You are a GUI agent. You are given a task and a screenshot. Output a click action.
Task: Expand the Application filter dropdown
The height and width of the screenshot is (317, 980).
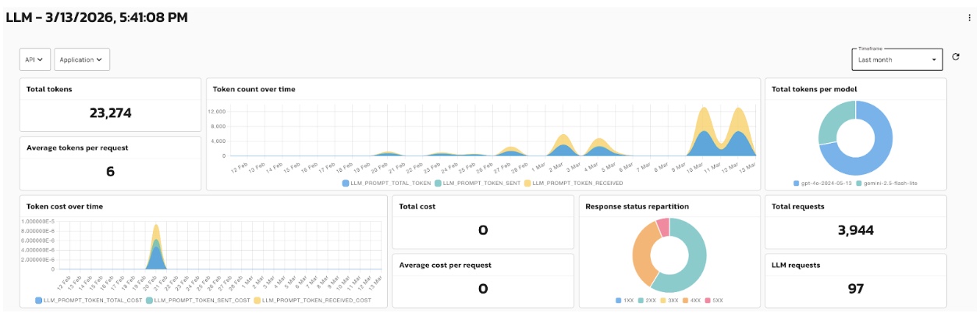pyautogui.click(x=82, y=59)
